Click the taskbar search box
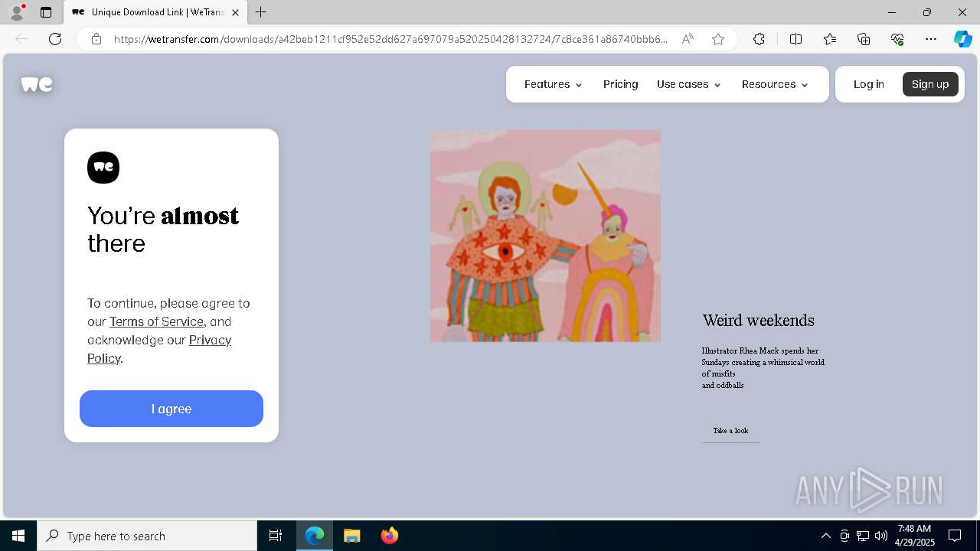Image resolution: width=980 pixels, height=551 pixels. (147, 536)
